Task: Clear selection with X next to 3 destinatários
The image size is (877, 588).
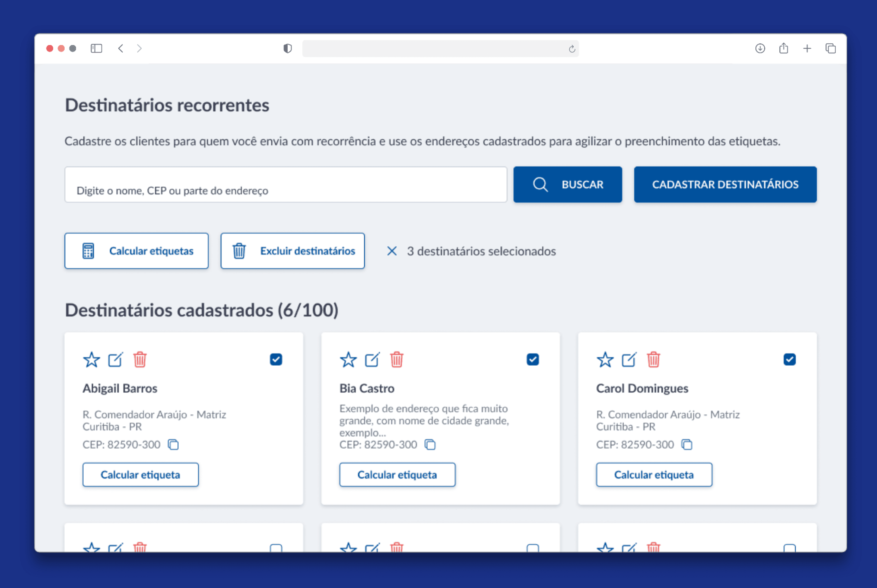Action: 392,251
